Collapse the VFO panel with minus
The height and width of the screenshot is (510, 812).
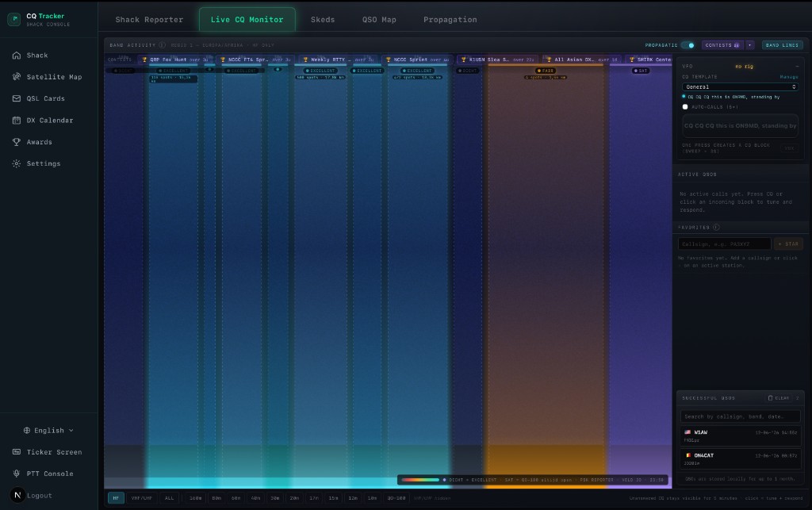tap(797, 67)
